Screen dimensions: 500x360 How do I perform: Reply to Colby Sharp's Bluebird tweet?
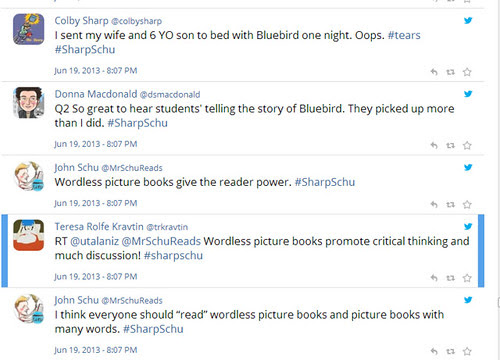click(434, 72)
